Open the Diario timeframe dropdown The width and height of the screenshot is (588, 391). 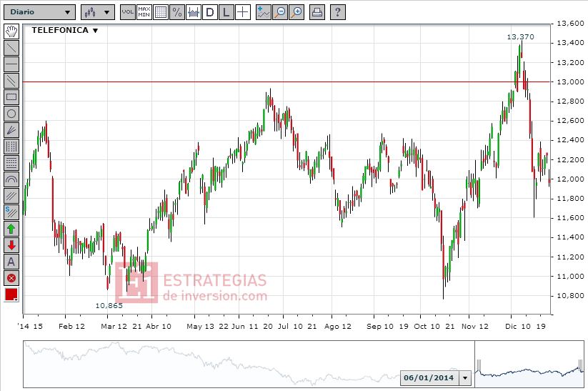(39, 12)
